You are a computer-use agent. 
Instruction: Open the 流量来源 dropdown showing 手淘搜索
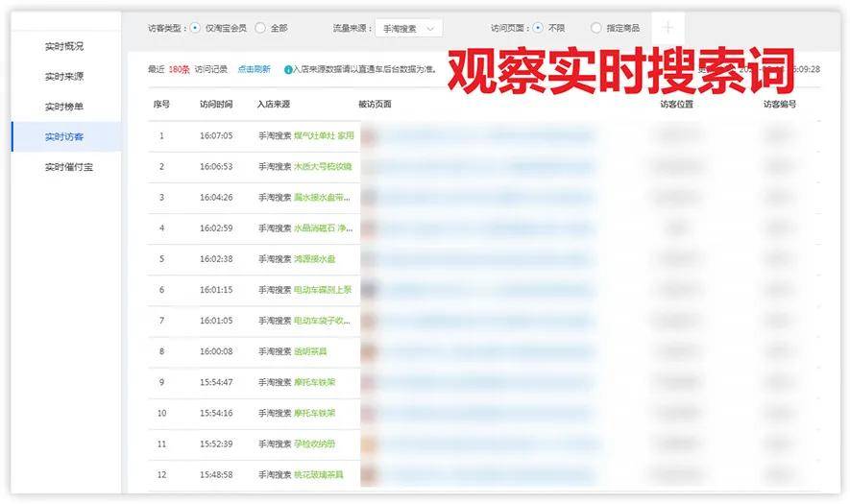pyautogui.click(x=408, y=28)
